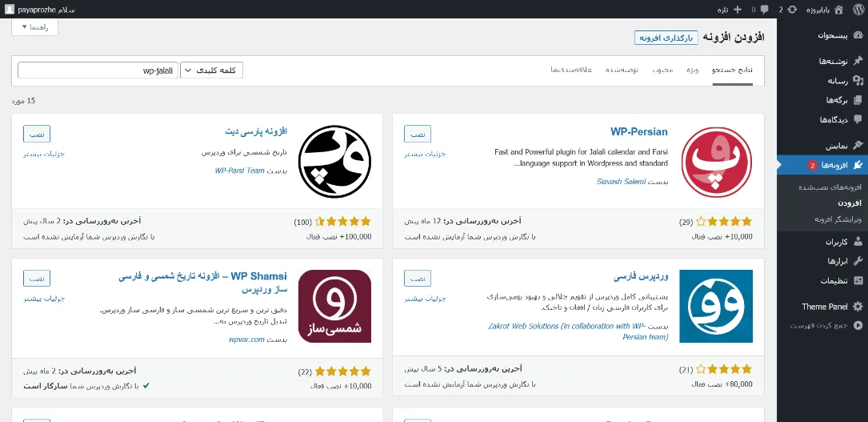The image size is (868, 422).
Task: Open the payaprozhe user avatar
Action: tap(10, 10)
